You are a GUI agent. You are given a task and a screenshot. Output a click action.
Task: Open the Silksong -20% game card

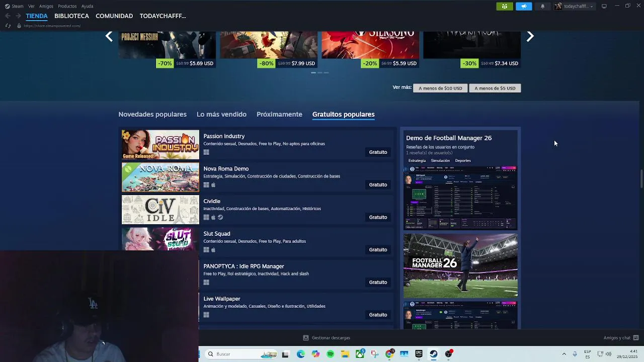pyautogui.click(x=370, y=49)
